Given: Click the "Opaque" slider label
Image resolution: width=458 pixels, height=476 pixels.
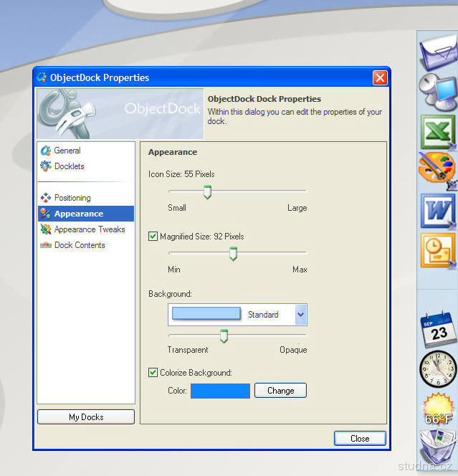Looking at the screenshot, I should [293, 350].
